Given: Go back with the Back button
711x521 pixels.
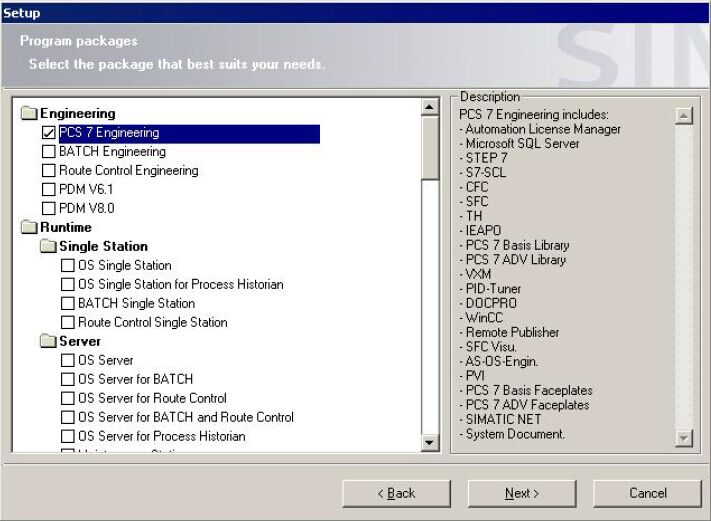Looking at the screenshot, I should 396,493.
